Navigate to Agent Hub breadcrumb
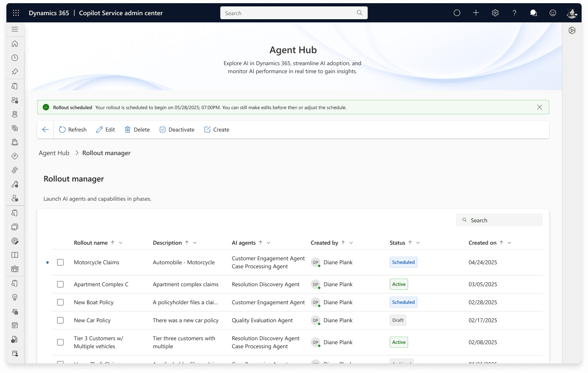Image resolution: width=588 pixels, height=373 pixels. tap(54, 153)
